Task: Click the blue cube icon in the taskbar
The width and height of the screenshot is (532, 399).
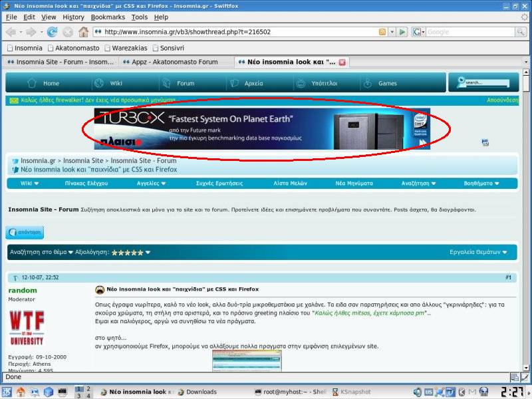Action: (48, 392)
